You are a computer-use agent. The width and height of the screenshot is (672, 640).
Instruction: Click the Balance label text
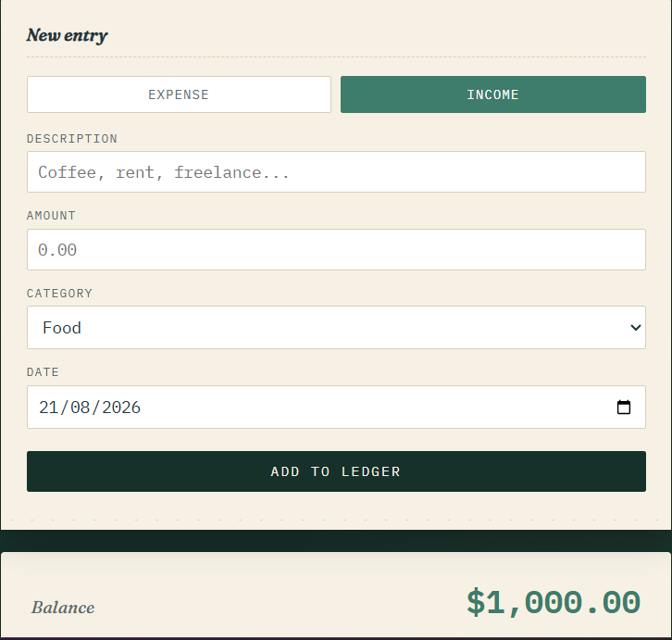[63, 608]
